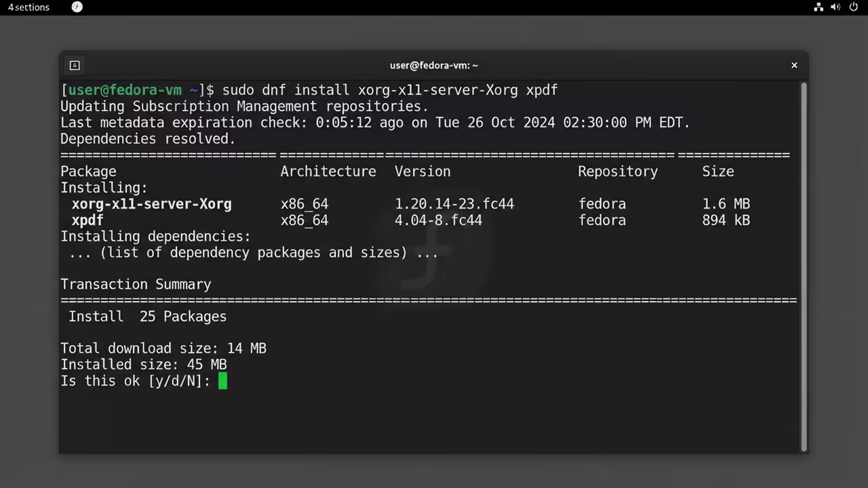Click the '(list of dependency packages and sizes)' line
Image resolution: width=868 pixels, height=488 pixels.
254,253
